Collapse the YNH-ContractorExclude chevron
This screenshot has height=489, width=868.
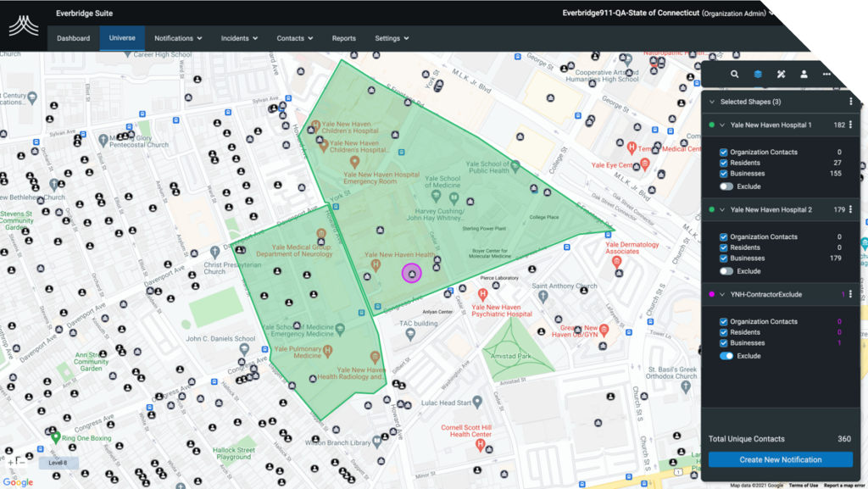722,294
